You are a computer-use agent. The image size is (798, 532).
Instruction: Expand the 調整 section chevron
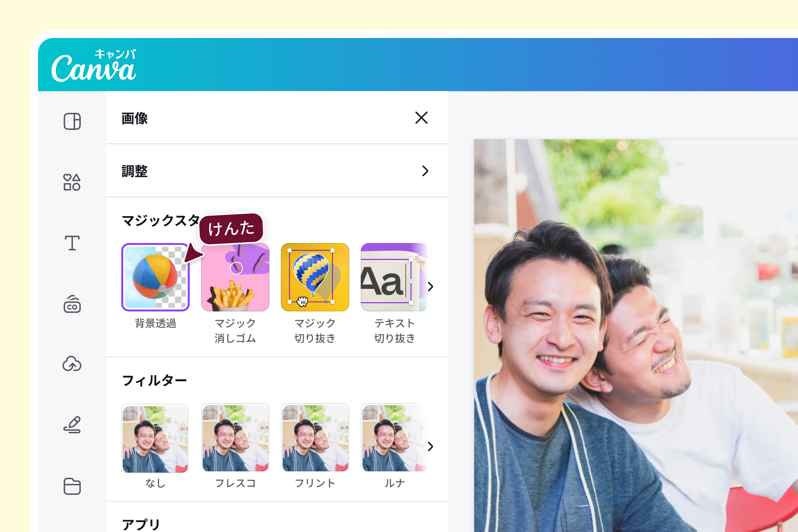pyautogui.click(x=425, y=171)
